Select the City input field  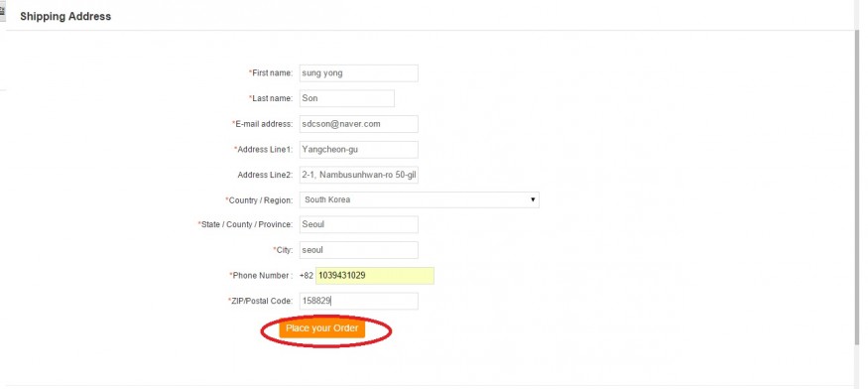(x=359, y=250)
